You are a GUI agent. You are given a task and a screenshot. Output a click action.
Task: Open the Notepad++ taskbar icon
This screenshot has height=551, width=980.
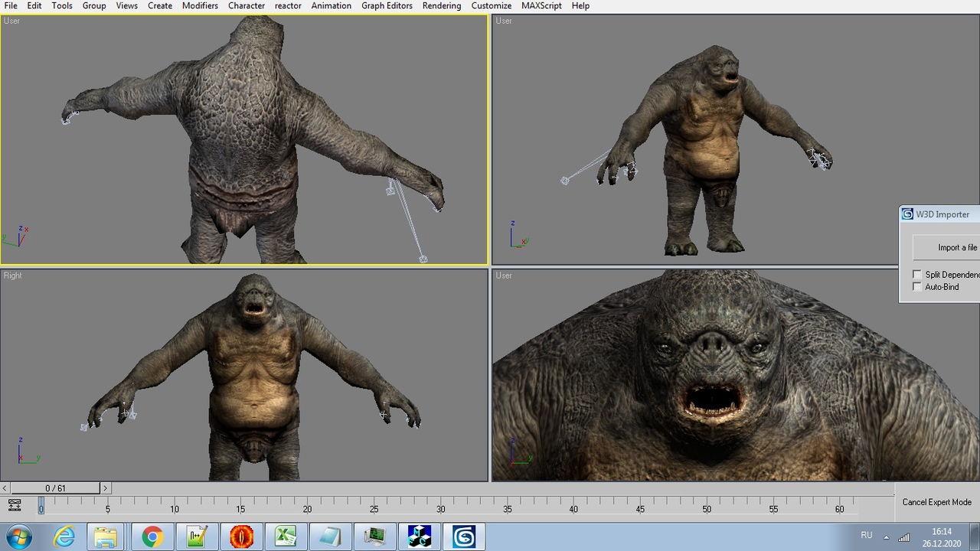coord(196,537)
